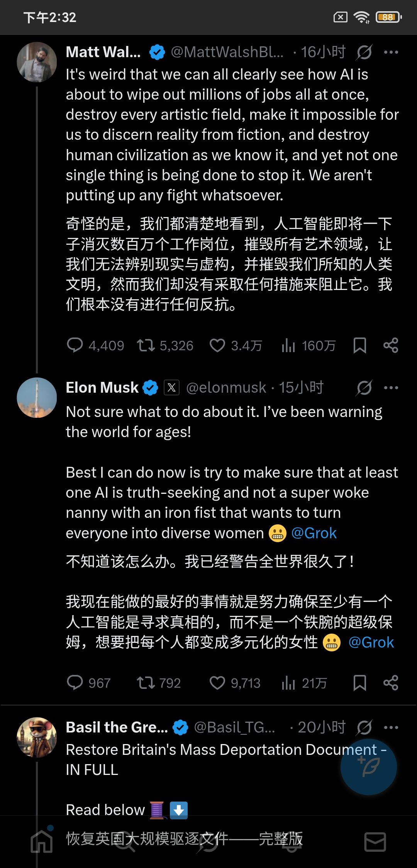View analytics for Elon Musk's reply
This screenshot has width=417, height=868.
(288, 683)
